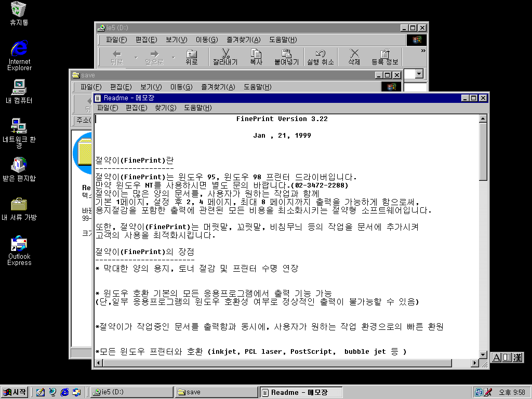This screenshot has height=399, width=532.
Task: Open 파일(F) menu in Readme Notepad
Action: coord(108,108)
